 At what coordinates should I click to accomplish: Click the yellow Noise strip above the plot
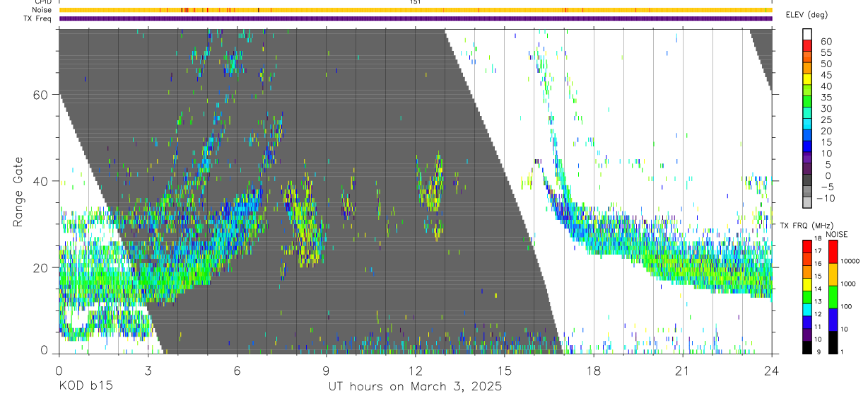pos(415,10)
